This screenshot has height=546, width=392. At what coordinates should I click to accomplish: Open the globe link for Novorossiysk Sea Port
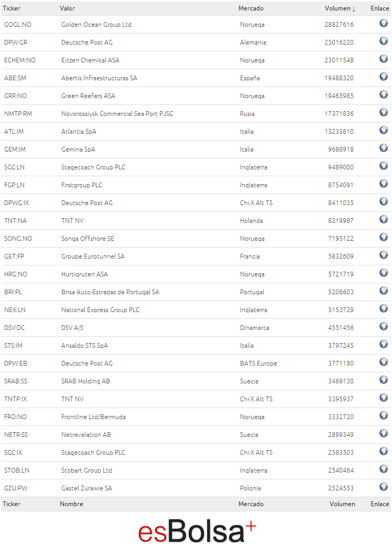[x=383, y=112]
